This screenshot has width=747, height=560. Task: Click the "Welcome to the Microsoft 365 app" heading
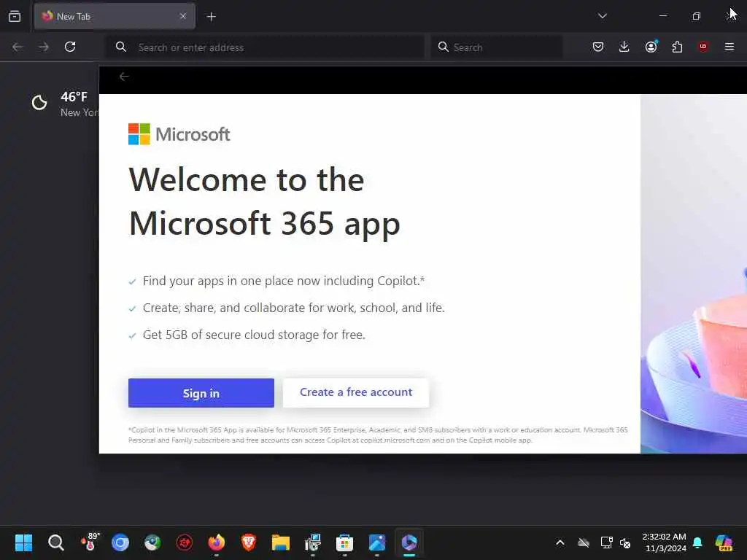[x=264, y=201]
